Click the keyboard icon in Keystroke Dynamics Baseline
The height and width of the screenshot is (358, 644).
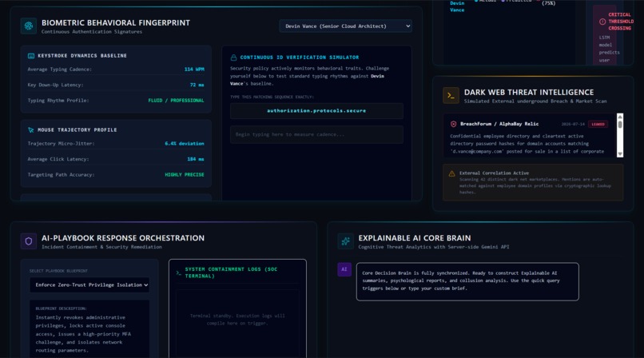[31, 55]
